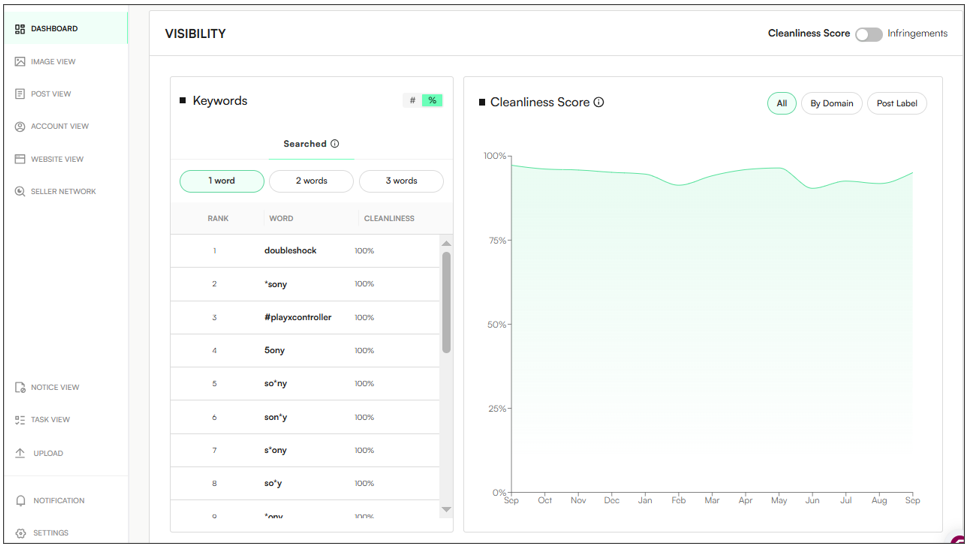Open the Settings gear icon
Viewport: 967px width, 546px height.
pyautogui.click(x=20, y=533)
